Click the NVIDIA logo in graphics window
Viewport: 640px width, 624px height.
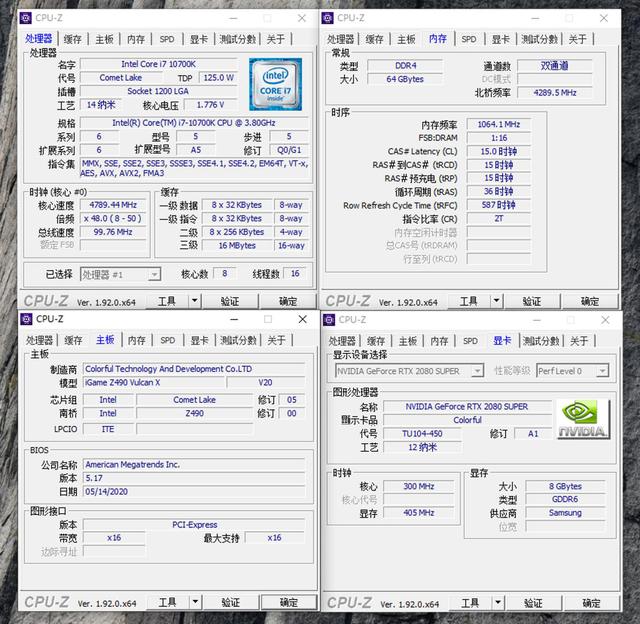[x=583, y=419]
